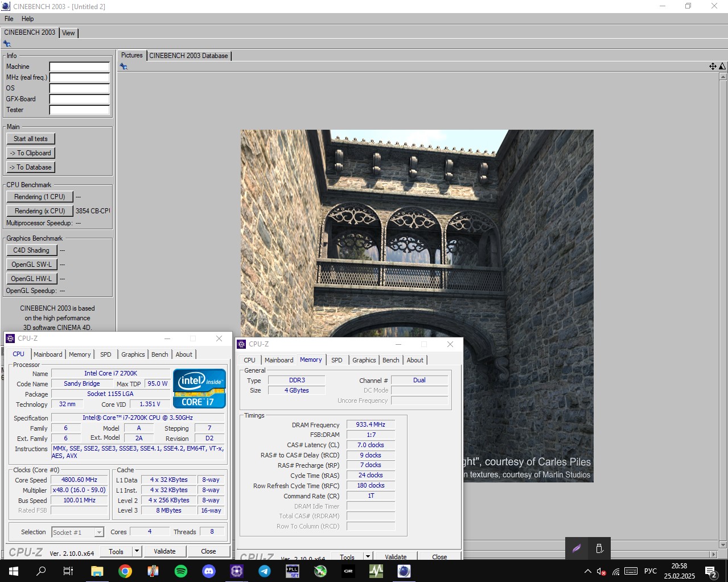Click into the Machine input field

[x=79, y=67]
